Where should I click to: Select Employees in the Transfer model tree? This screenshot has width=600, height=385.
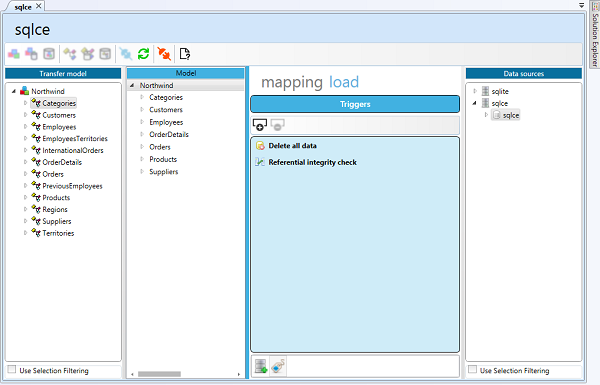tap(59, 127)
